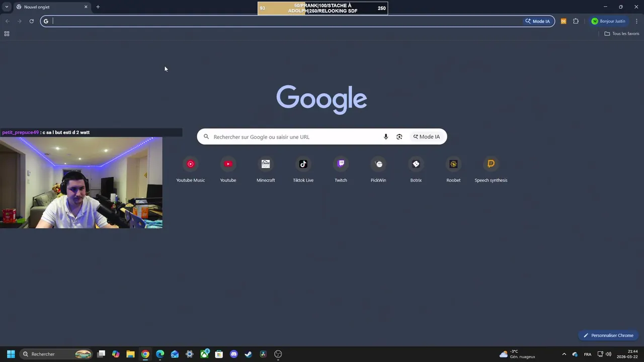Start voice search with the microphone icon
Screen dimensions: 644x362
pos(386,137)
